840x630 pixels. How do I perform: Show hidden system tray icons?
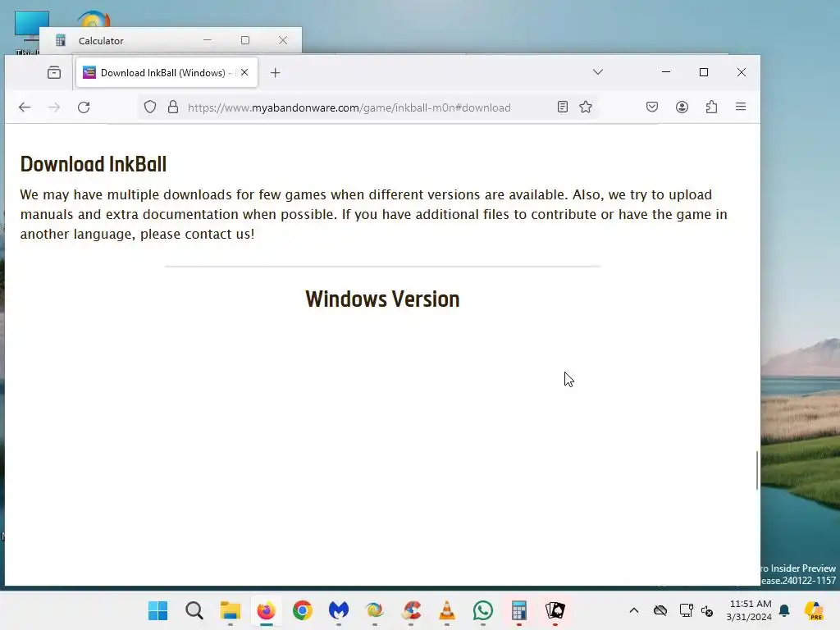point(634,610)
